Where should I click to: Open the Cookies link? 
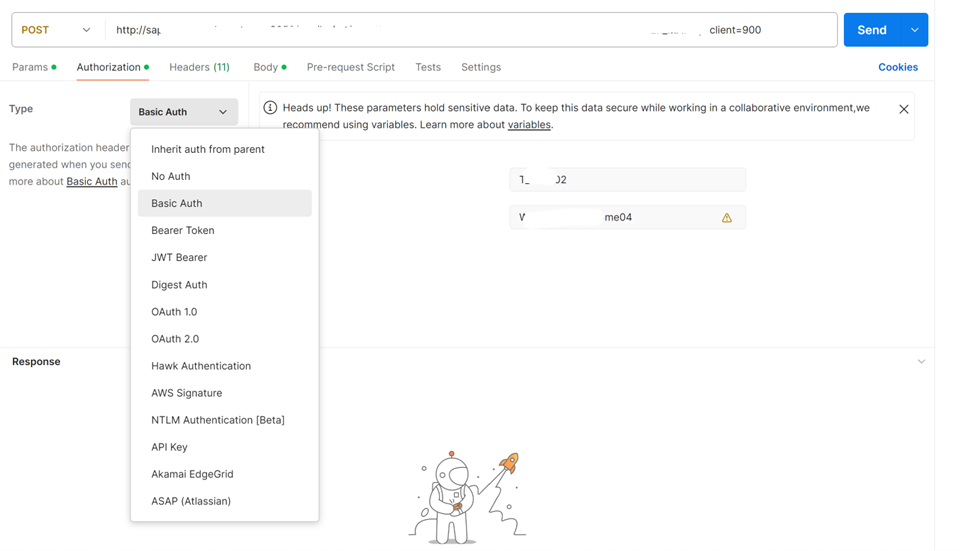[898, 67]
